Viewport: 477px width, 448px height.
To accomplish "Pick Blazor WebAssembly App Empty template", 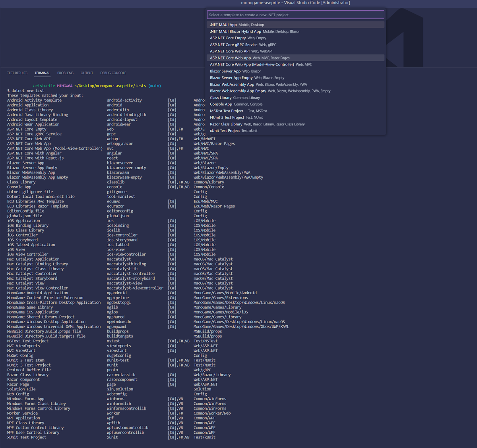I will click(296, 91).
